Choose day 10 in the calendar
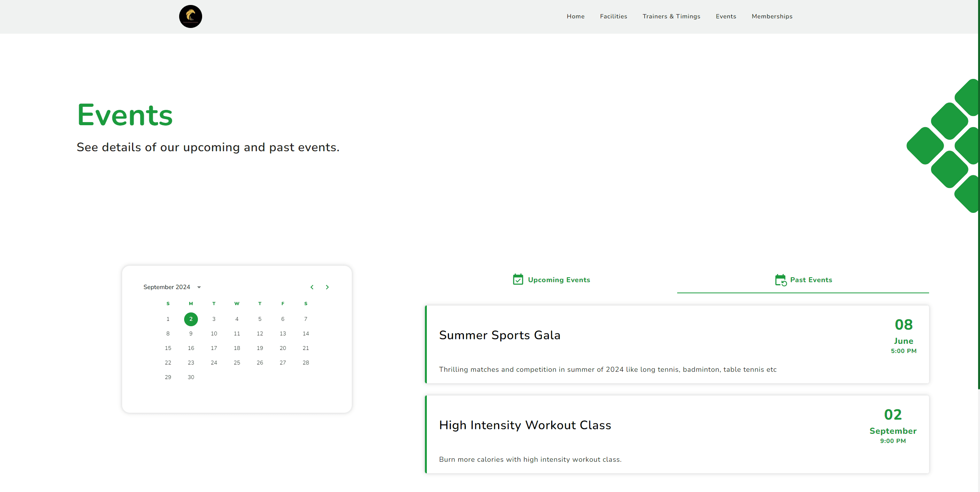 point(214,333)
